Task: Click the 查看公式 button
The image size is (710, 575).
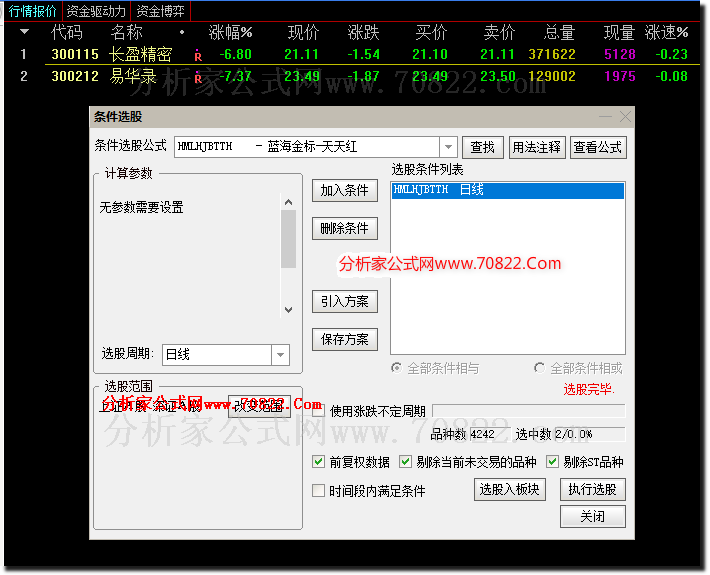Action: [x=598, y=147]
